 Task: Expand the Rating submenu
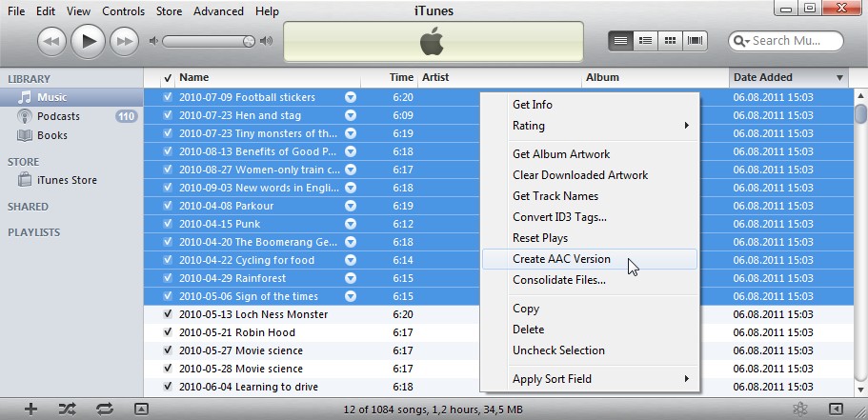pyautogui.click(x=590, y=126)
